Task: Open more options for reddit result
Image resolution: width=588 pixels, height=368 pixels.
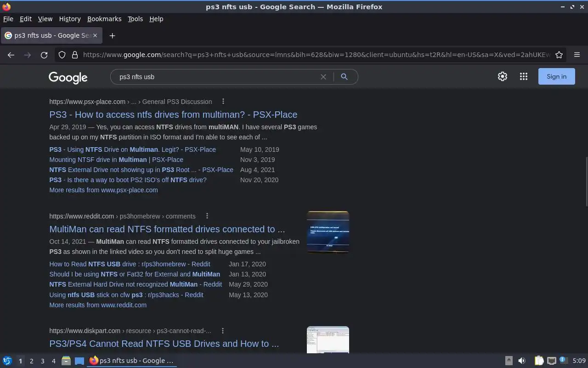Action: coord(207,216)
